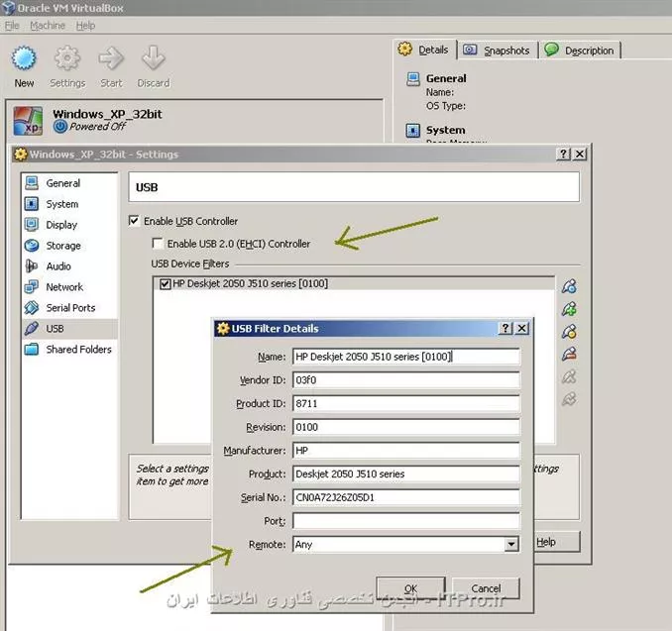The width and height of the screenshot is (672, 631).
Task: Click the Discard toolbar icon
Action: click(154, 58)
